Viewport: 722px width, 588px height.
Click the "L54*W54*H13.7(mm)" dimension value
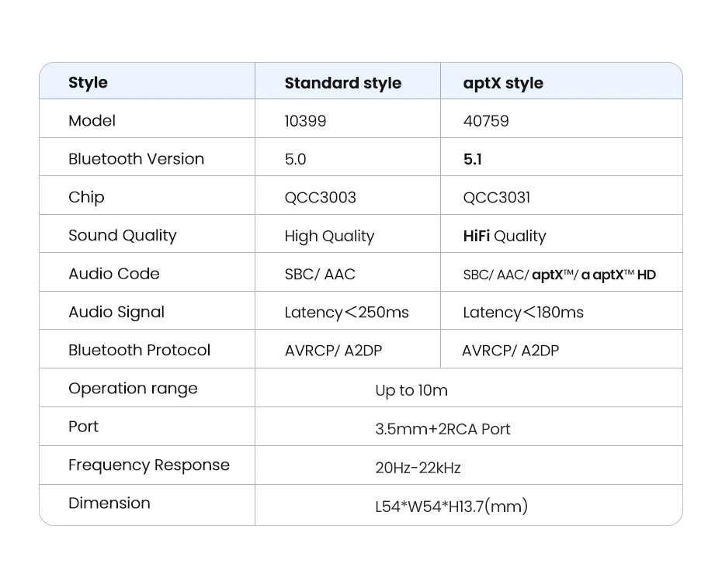point(451,507)
